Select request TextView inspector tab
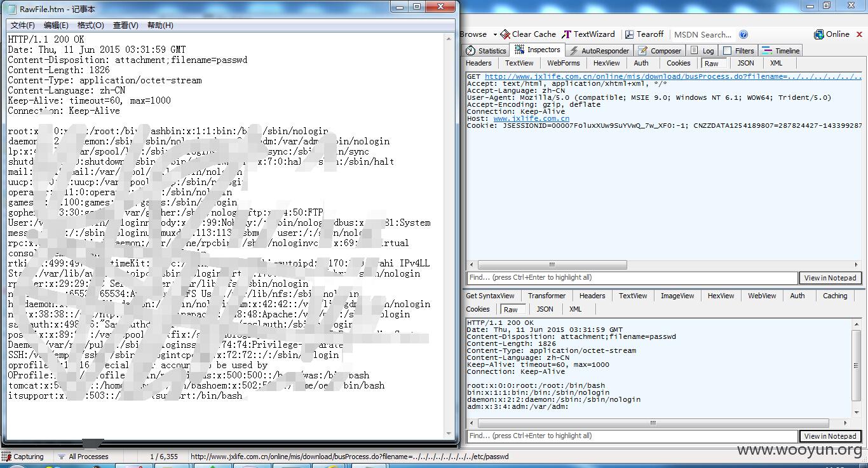868x468 pixels. click(519, 63)
